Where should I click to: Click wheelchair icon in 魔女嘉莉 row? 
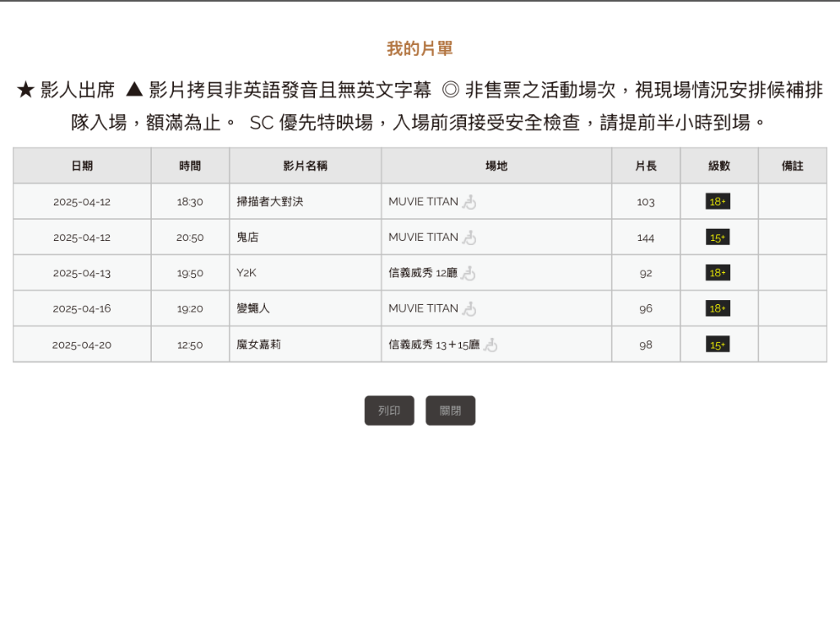point(491,345)
